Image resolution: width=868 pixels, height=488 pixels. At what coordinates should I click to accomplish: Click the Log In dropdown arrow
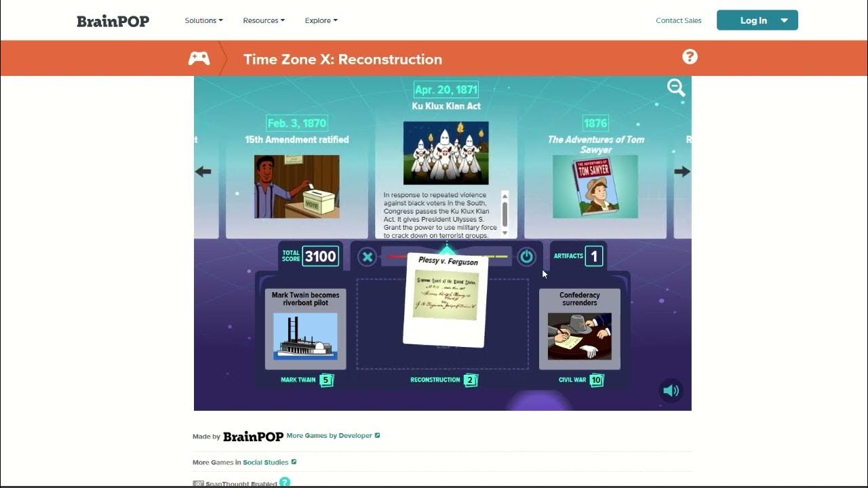[785, 20]
